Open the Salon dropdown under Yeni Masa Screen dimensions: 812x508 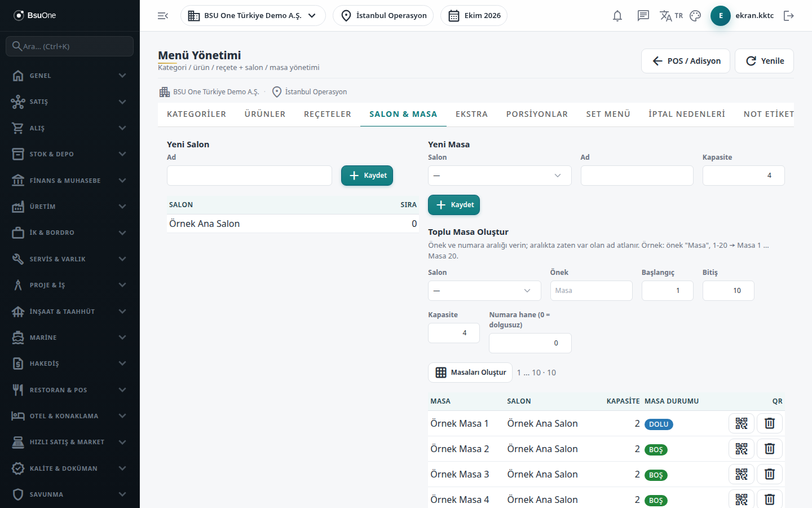(500, 176)
